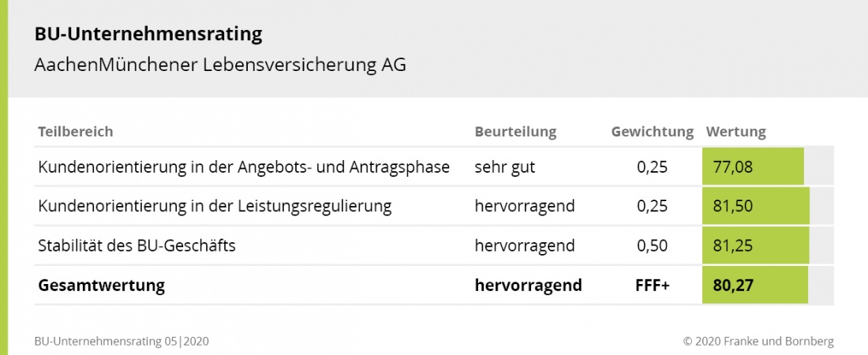Screen dimensions: 868x355
Task: Click the bold Gesamtwertung row label
Action: tap(101, 285)
